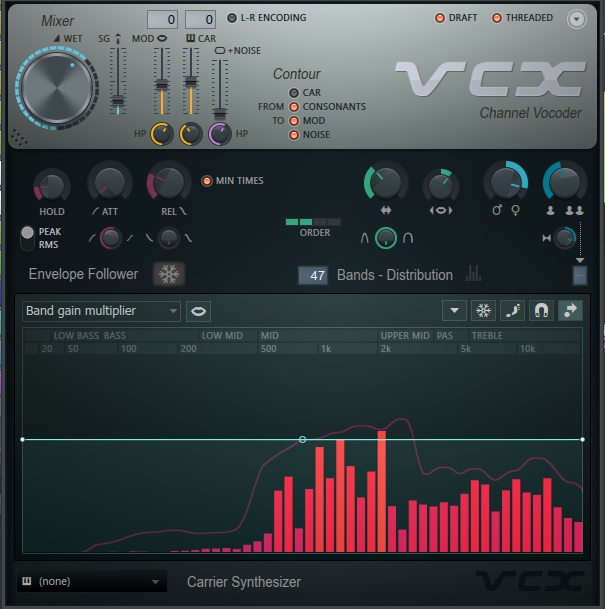The height and width of the screenshot is (609, 605).
Task: Adjust the +NOISE level fader
Action: pyautogui.click(x=220, y=113)
